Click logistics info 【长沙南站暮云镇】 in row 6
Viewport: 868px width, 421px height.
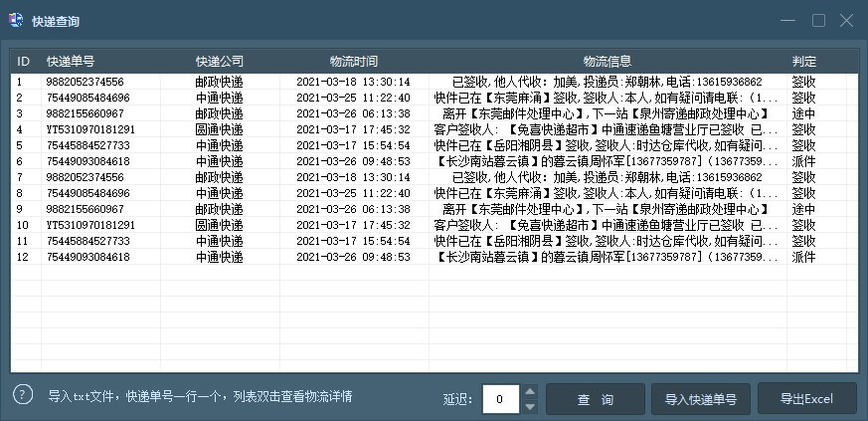coord(607,162)
